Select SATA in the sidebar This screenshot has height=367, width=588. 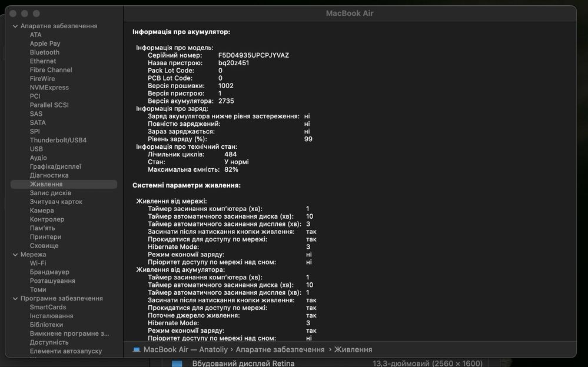point(38,122)
